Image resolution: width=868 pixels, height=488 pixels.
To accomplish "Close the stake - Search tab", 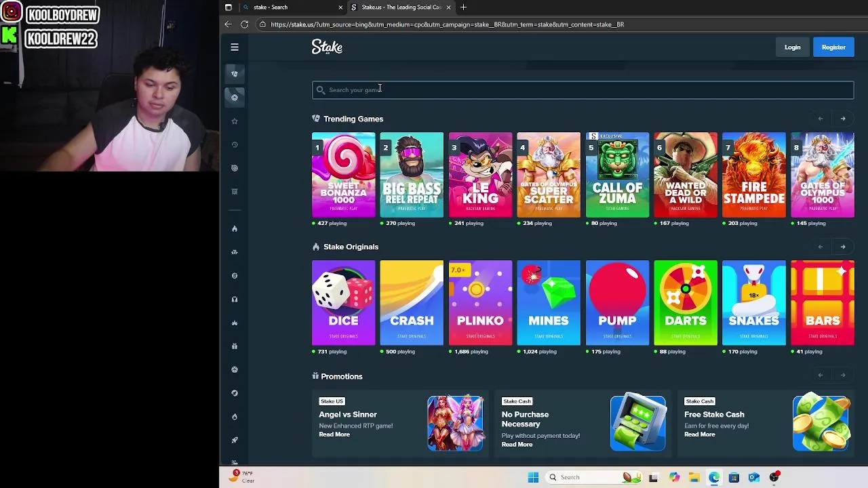I will tap(340, 7).
